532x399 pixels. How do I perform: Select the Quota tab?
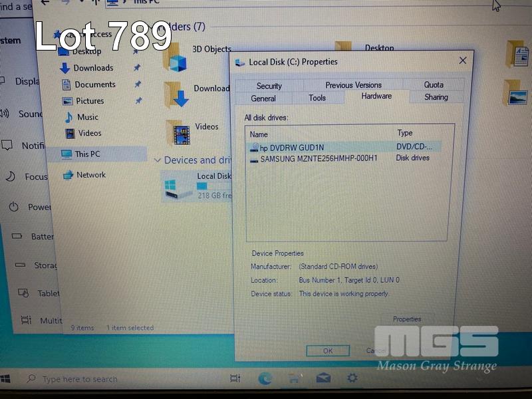[434, 84]
